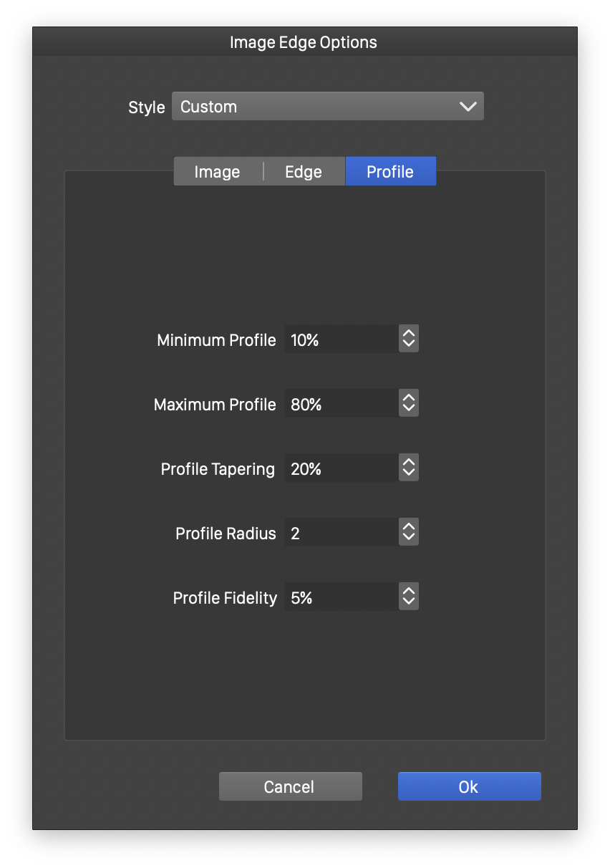Image resolution: width=610 pixels, height=868 pixels.
Task: Select the Profile tab
Action: [390, 172]
